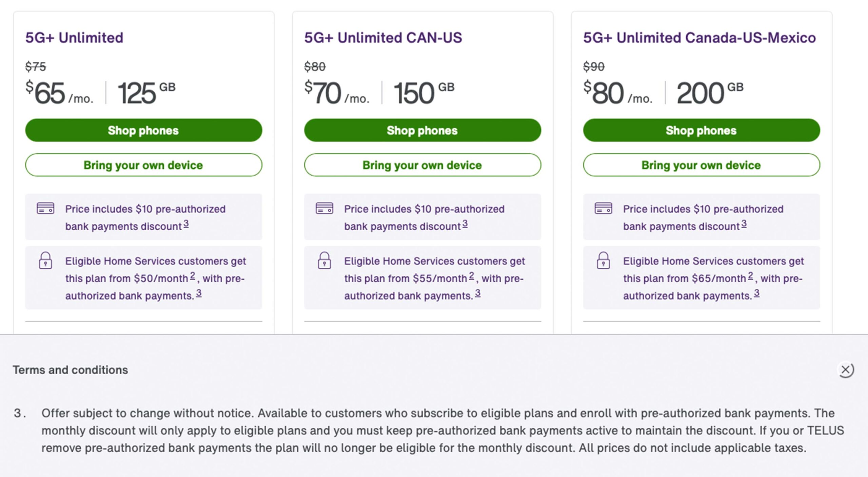Select Bring your own device on Canada-US-Mexico plan
The height and width of the screenshot is (477, 868).
coord(701,165)
